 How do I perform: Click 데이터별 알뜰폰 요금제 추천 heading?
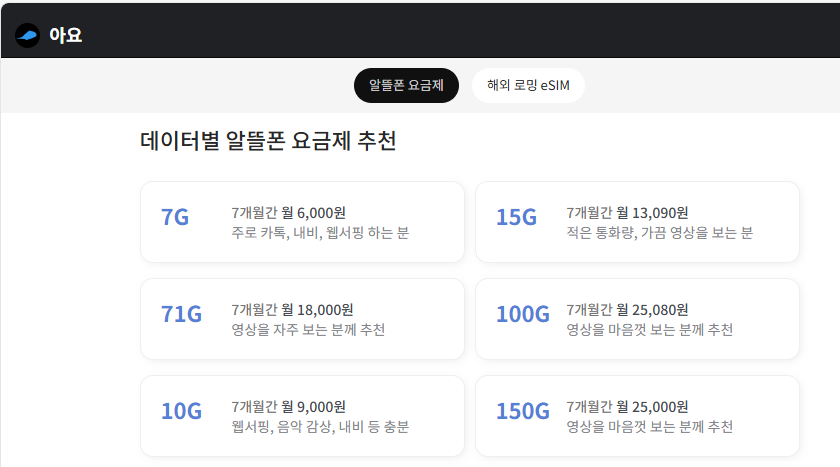[268, 141]
